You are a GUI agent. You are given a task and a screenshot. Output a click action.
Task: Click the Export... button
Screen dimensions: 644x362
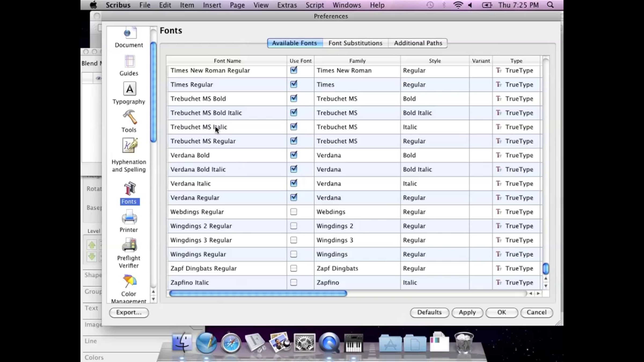coord(129,312)
